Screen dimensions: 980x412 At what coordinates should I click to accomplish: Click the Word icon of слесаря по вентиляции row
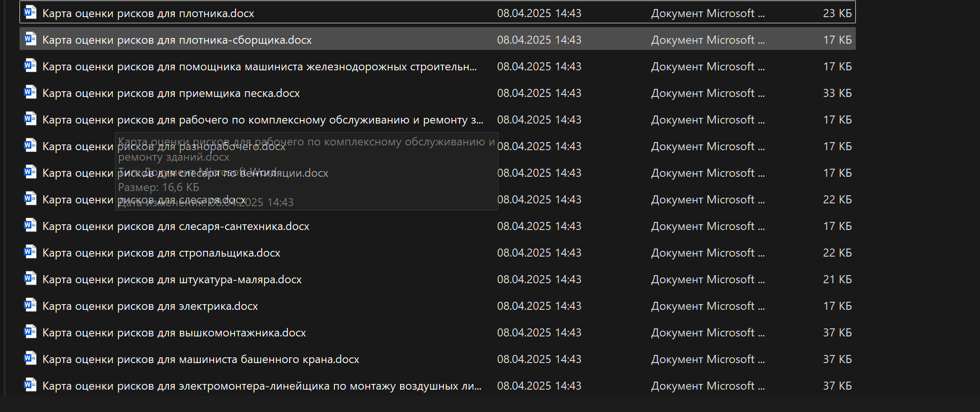coord(30,172)
